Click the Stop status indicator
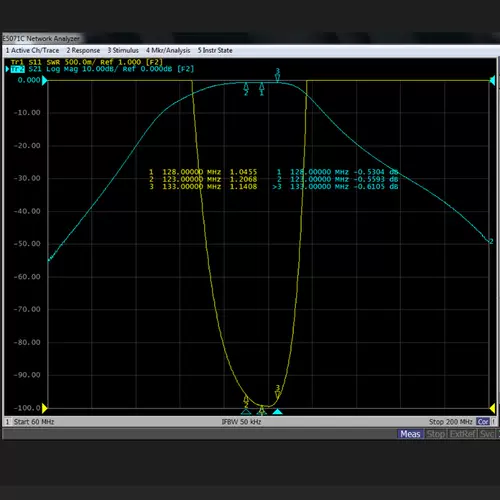The height and width of the screenshot is (500, 500). tap(436, 434)
